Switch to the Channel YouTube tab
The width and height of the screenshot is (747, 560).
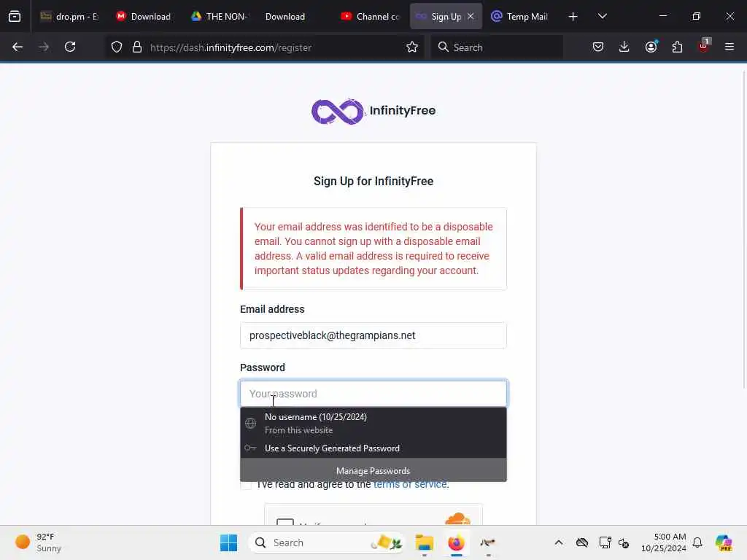click(x=370, y=16)
